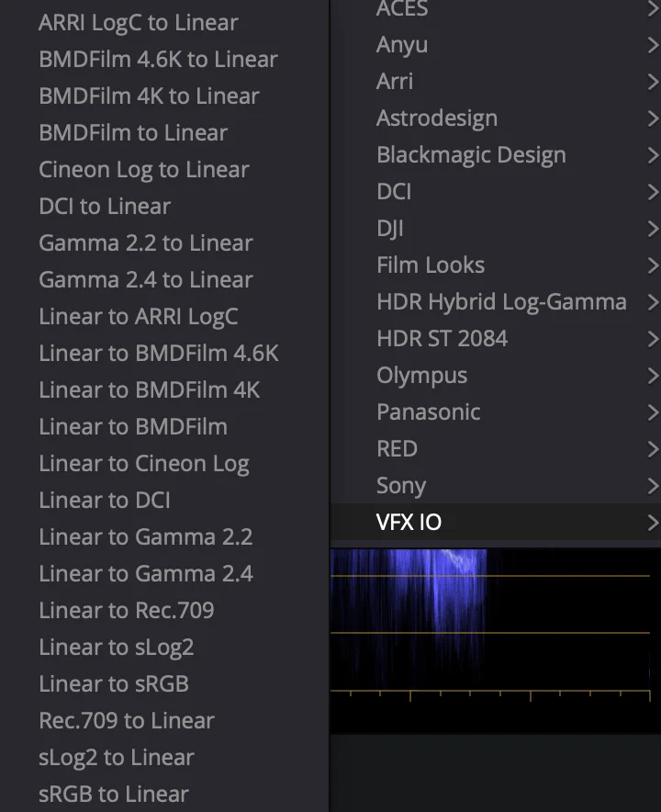Open the Sony LUT submenu
Viewport: 661px width, 812px height.
496,486
